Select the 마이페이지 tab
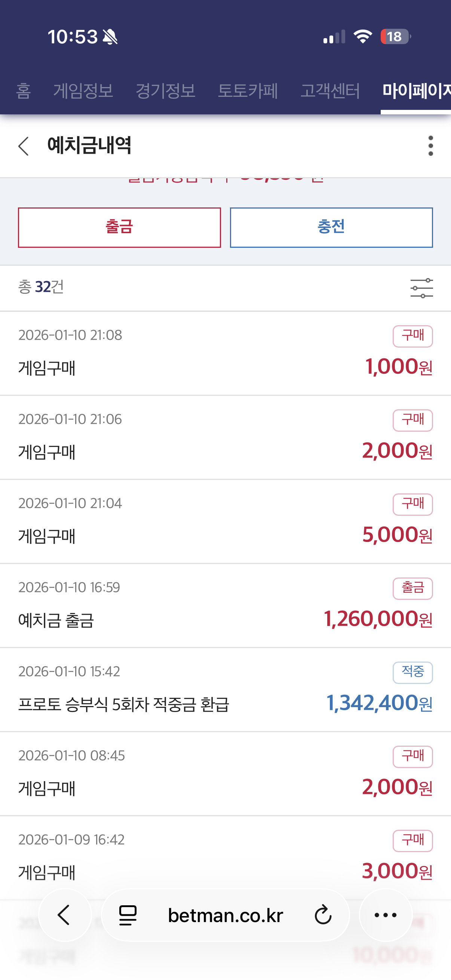Screen dimensions: 451x980 (x=416, y=91)
